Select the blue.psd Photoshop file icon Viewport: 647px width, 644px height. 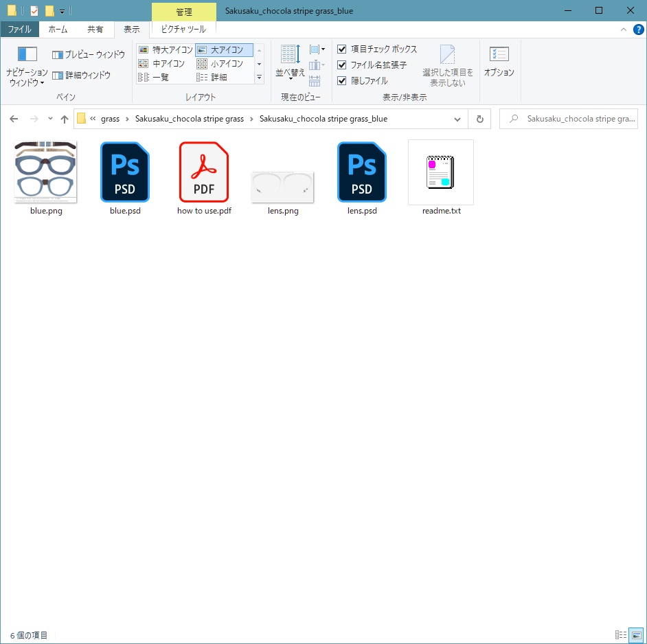pyautogui.click(x=125, y=172)
